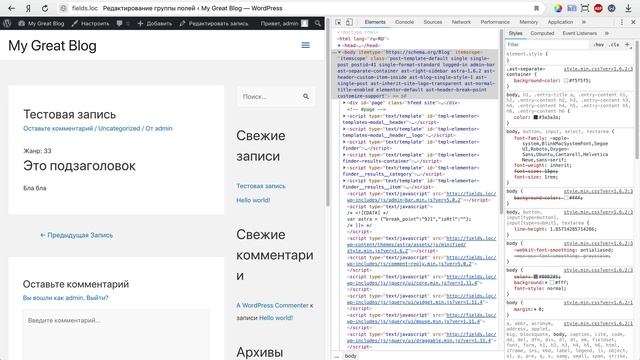Toggle DevTools device toolbar
This screenshot has height=360, width=640.
[349, 22]
